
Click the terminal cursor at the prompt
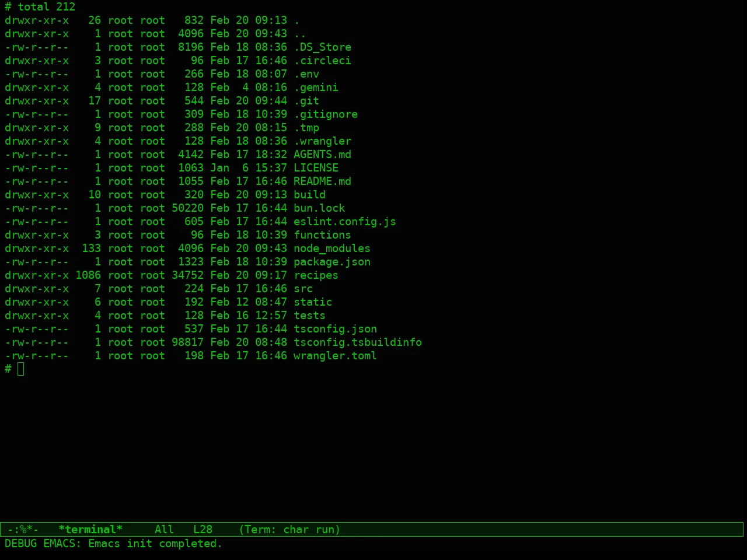21,369
